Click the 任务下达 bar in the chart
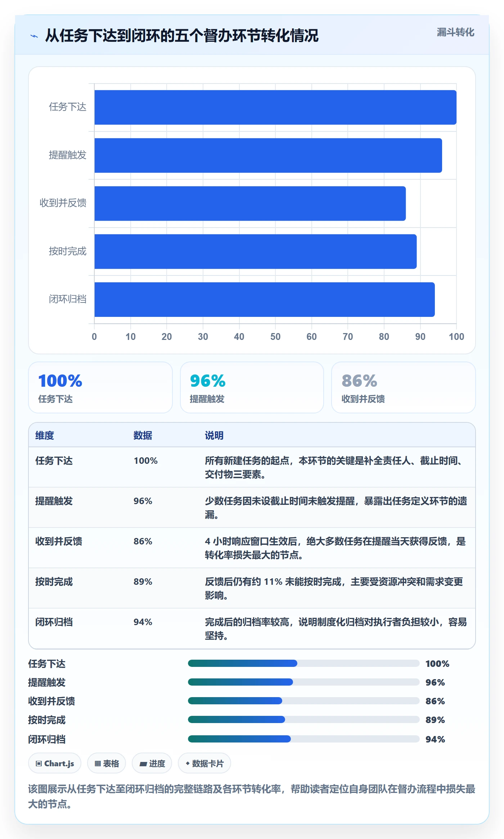This screenshot has width=504, height=839. (x=275, y=107)
